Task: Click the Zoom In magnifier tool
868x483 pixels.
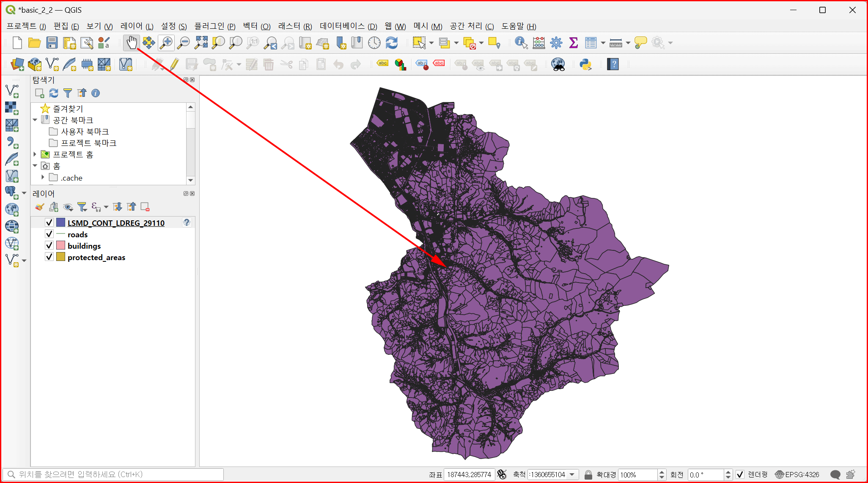Action: pos(166,43)
